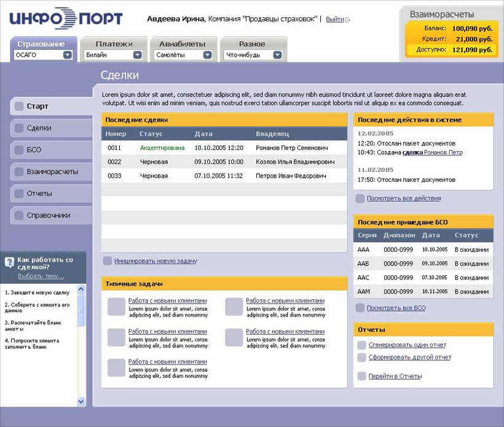This screenshot has width=504, height=427.
Task: Switch to the Платежи tab
Action: (x=114, y=44)
